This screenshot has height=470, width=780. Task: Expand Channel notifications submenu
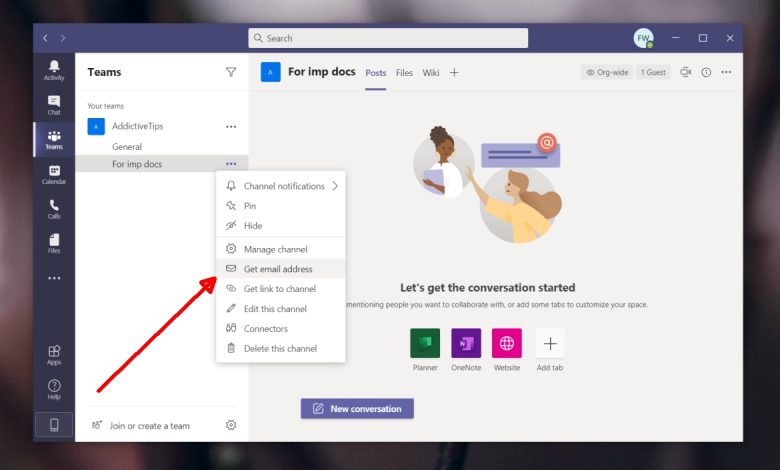(281, 186)
